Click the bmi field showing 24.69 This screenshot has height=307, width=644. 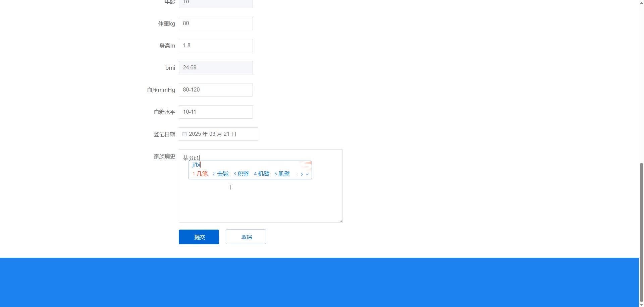point(216,68)
